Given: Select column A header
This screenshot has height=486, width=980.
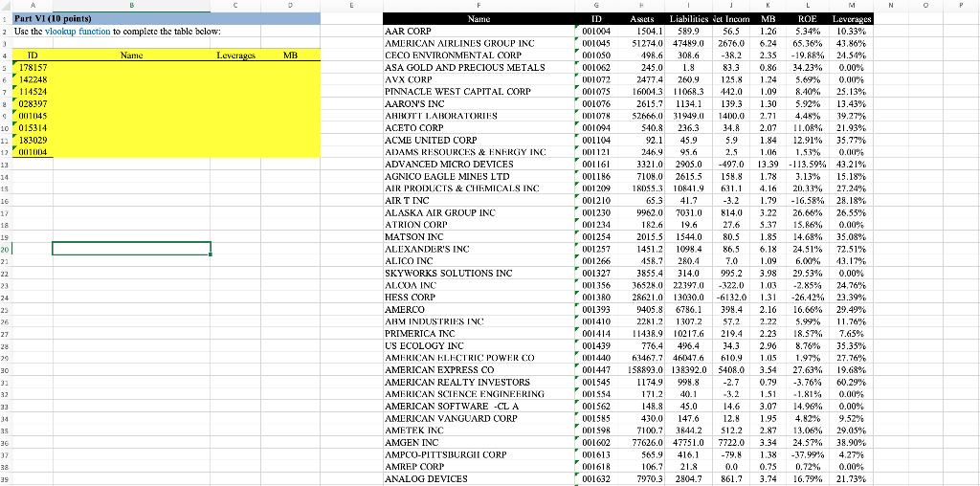Looking at the screenshot, I should 33,5.
